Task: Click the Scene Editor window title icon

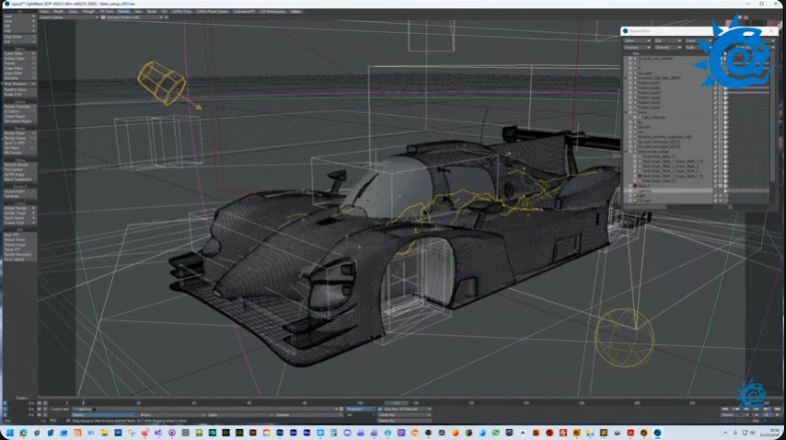Action: pyautogui.click(x=625, y=31)
